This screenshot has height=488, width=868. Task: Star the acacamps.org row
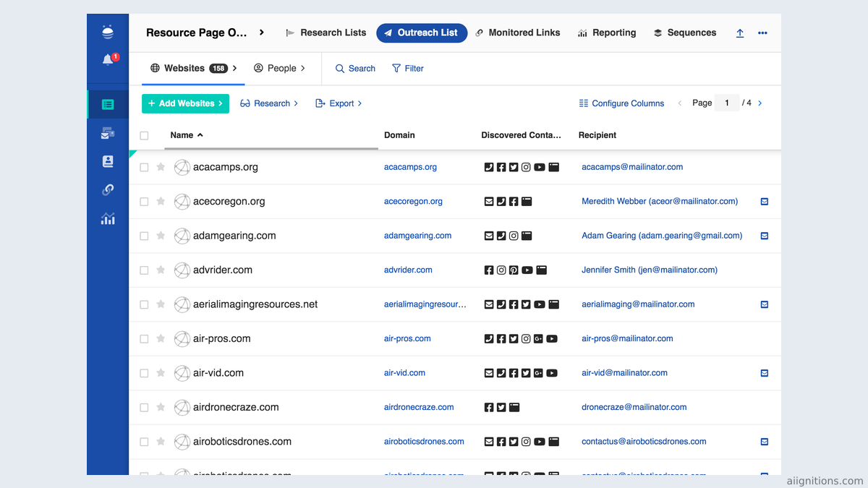click(161, 167)
